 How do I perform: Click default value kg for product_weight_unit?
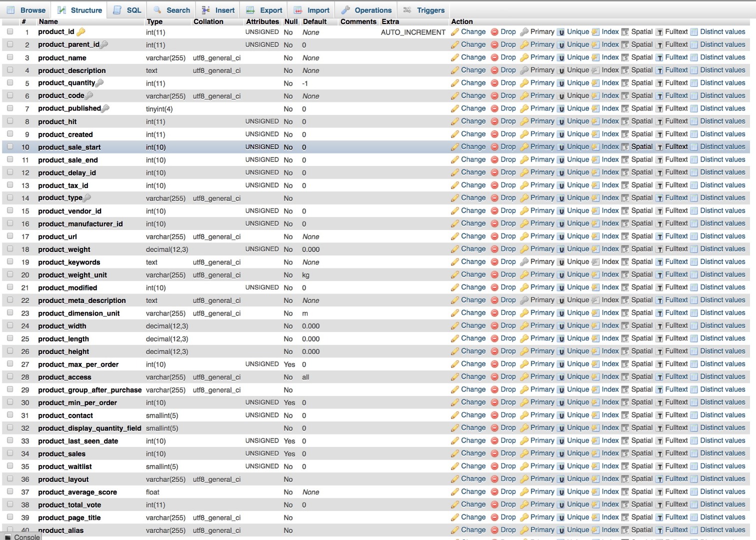point(306,275)
